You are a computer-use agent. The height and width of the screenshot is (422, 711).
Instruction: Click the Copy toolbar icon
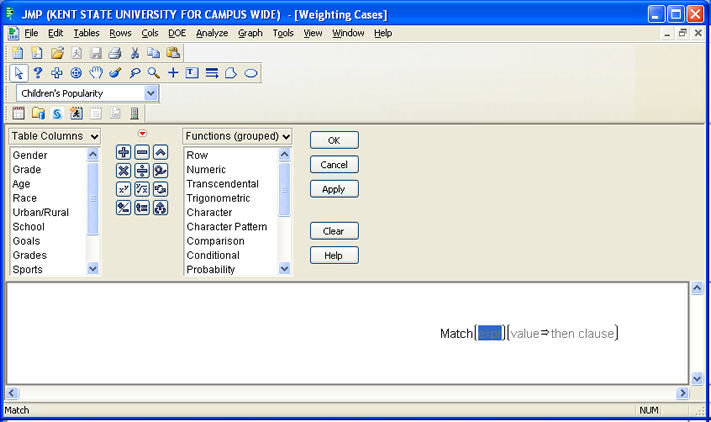(154, 53)
